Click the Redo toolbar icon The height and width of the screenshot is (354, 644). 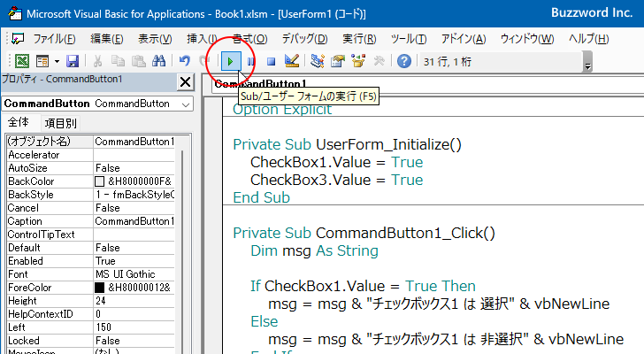tap(203, 62)
